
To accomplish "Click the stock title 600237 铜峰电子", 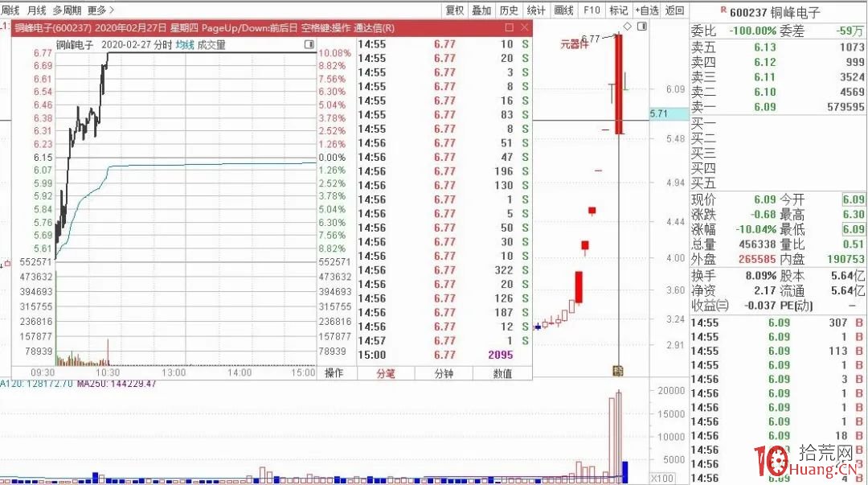I will [775, 12].
